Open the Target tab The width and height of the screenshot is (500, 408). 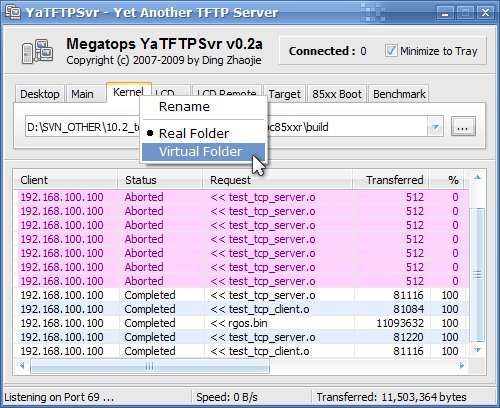tap(284, 94)
